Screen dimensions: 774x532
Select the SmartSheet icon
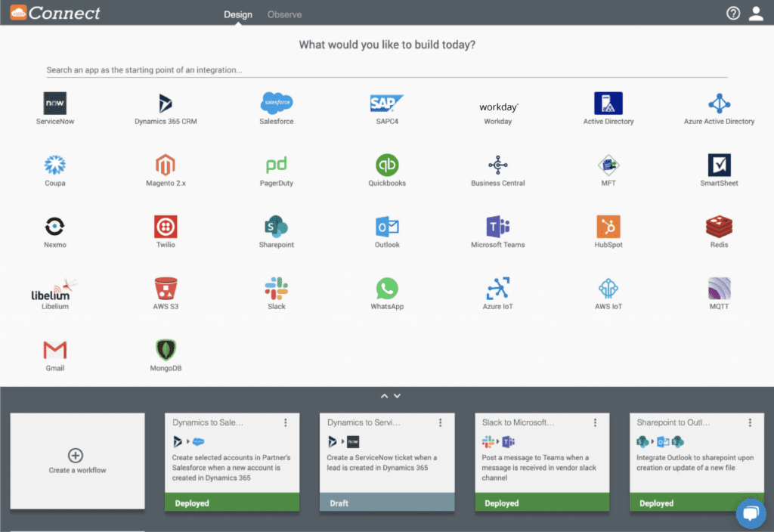[720, 165]
